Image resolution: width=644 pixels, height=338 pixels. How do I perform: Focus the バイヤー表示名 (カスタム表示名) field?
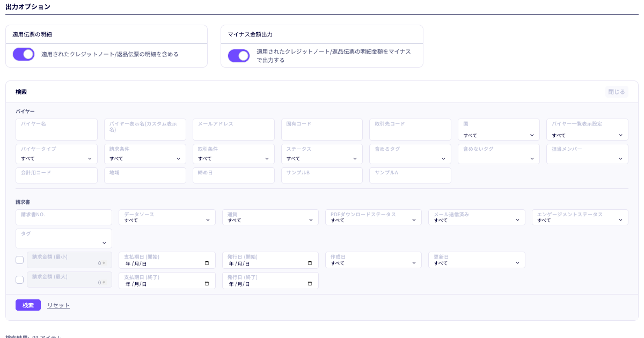(145, 130)
